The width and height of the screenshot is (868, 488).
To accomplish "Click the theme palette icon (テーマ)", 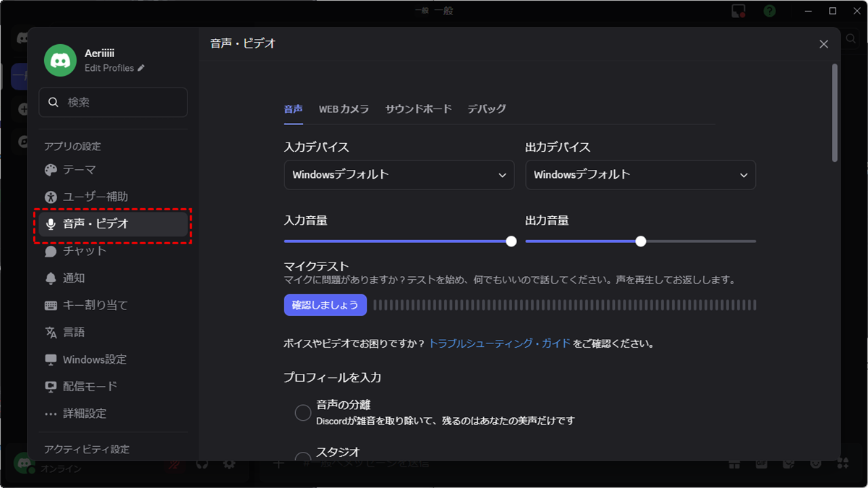I will 51,170.
